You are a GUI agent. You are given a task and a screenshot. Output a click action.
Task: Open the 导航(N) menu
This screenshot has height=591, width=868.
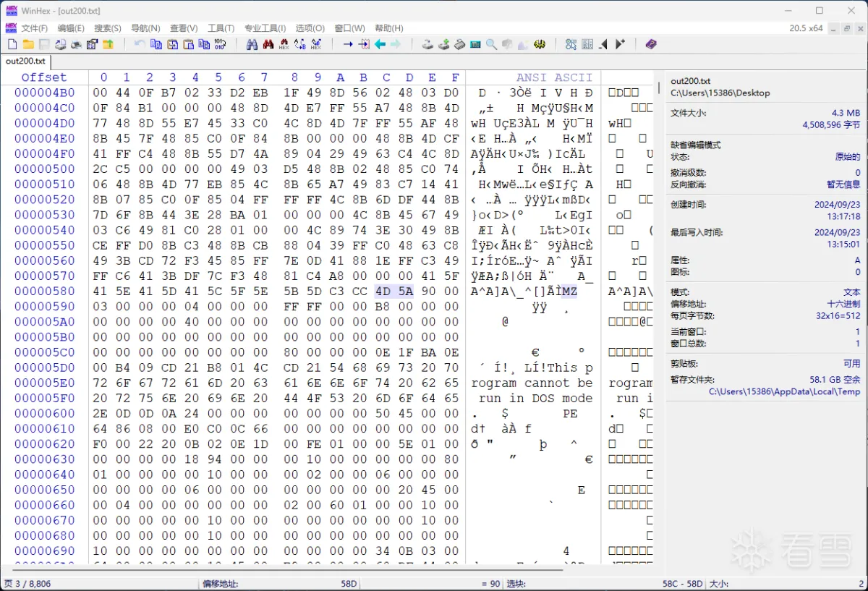145,28
